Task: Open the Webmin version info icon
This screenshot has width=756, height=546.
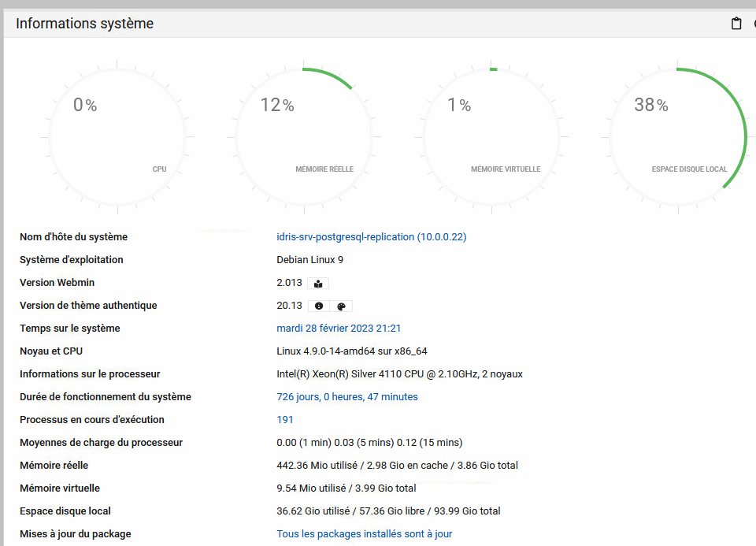Action: 318,284
